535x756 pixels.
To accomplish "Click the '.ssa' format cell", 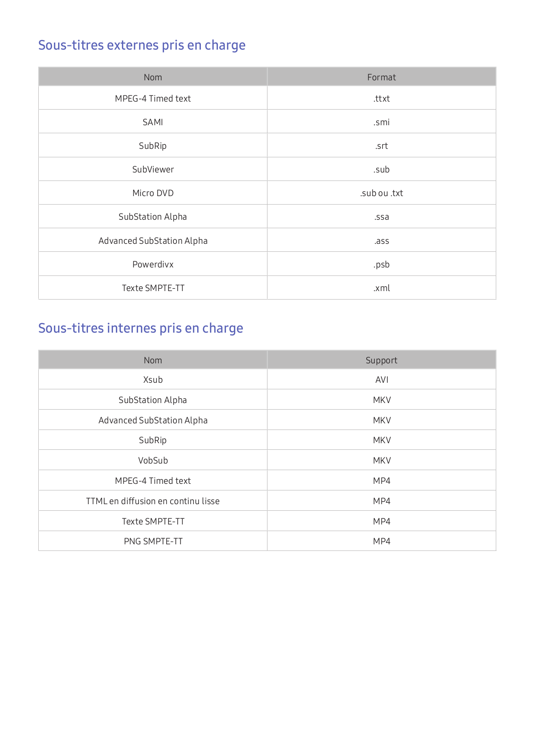I will pos(381,216).
